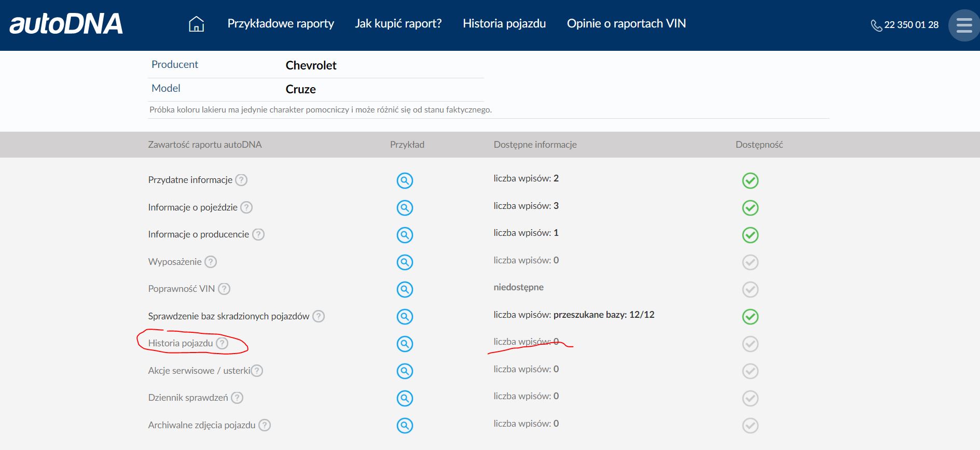Call the 22 350 01 28 phone link
The width and height of the screenshot is (980, 450).
pos(911,25)
